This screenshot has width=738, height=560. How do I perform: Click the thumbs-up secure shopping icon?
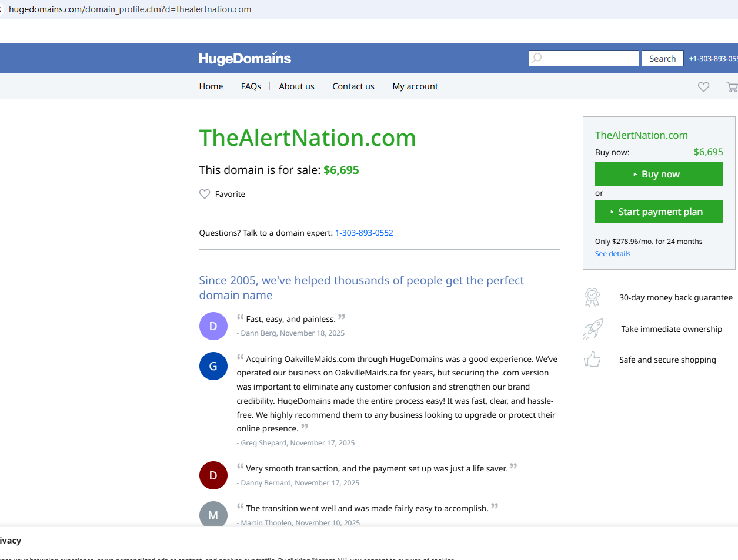[x=592, y=360]
